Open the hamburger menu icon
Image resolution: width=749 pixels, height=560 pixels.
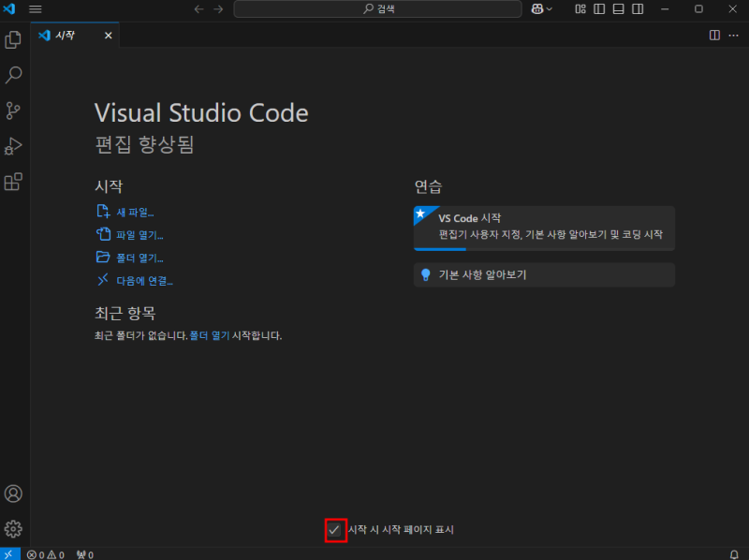[x=36, y=8]
